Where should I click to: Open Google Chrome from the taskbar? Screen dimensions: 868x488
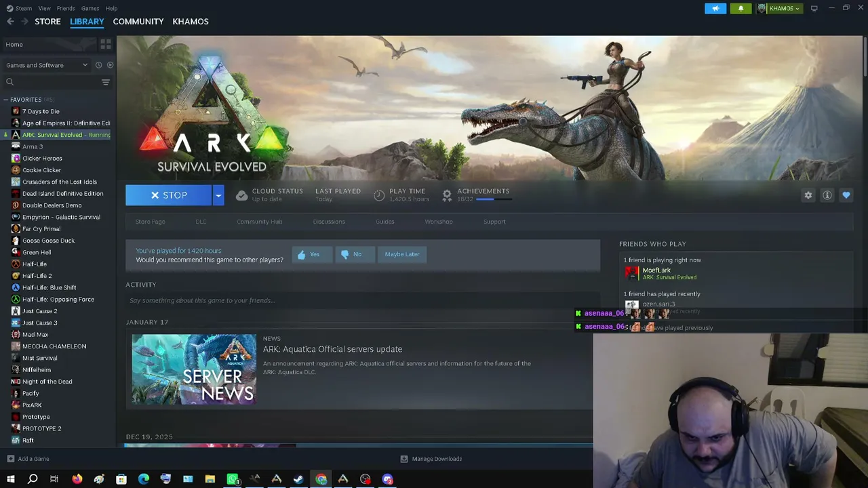[321, 479]
